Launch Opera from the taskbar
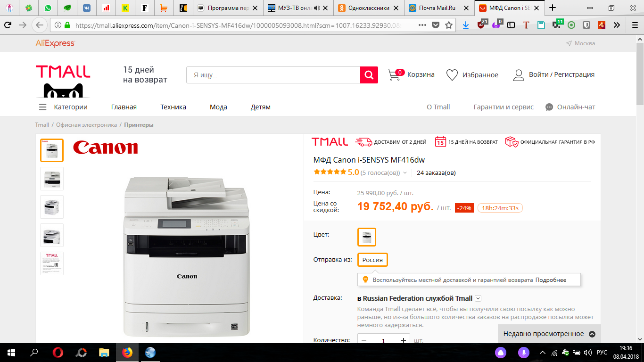Image resolution: width=644 pixels, height=362 pixels. pyautogui.click(x=58, y=352)
